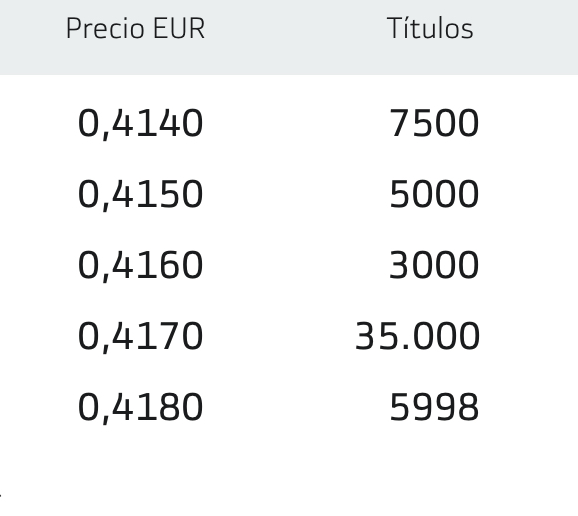Sort by the Precio EUR column header

135,28
